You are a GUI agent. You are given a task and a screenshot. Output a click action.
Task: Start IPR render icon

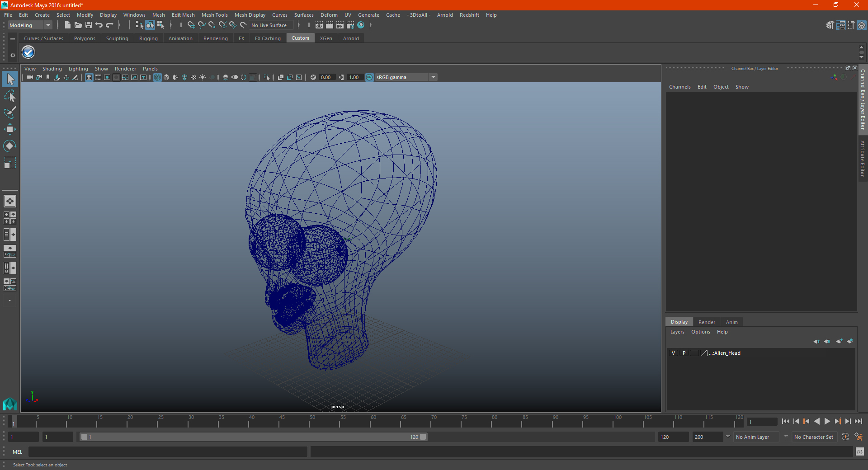340,25
